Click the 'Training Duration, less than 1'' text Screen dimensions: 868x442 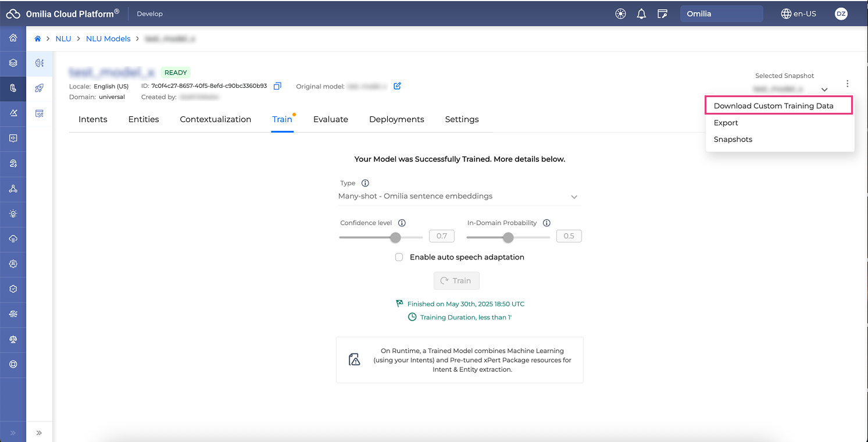click(x=466, y=318)
